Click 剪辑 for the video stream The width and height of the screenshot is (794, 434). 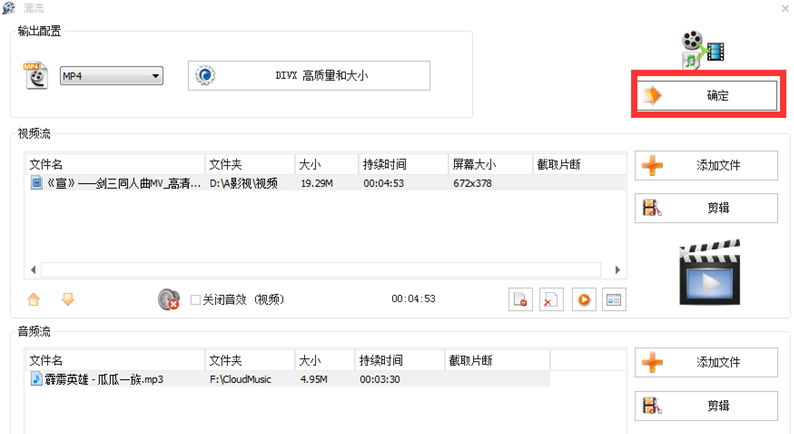coord(706,208)
